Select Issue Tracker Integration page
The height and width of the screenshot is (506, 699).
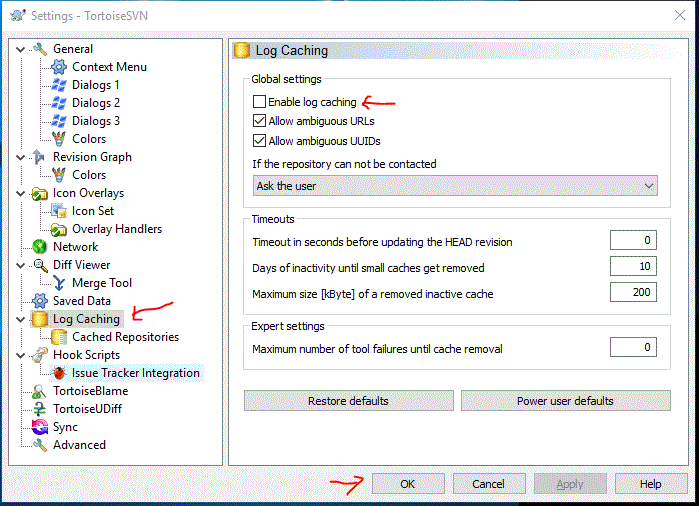click(x=136, y=373)
